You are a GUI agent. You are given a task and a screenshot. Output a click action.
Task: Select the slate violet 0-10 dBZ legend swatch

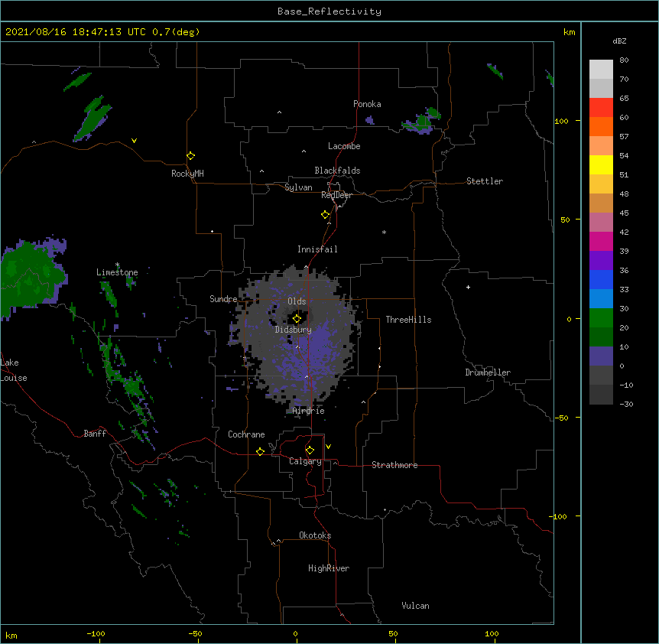(601, 356)
